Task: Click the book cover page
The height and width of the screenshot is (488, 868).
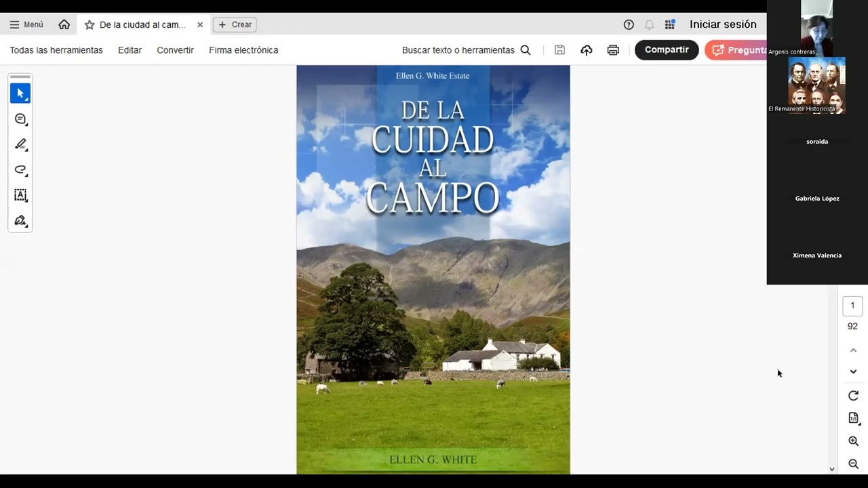Action: pos(433,270)
